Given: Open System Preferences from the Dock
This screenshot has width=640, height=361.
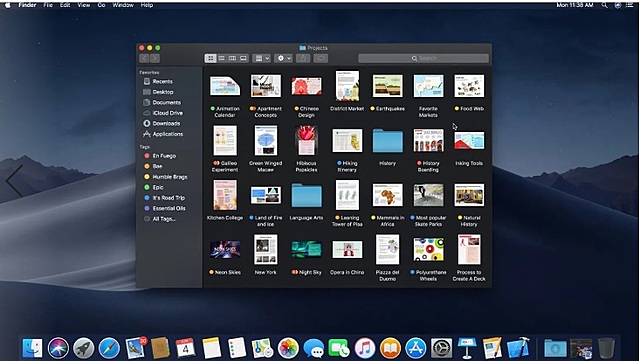Looking at the screenshot, I should (441, 348).
